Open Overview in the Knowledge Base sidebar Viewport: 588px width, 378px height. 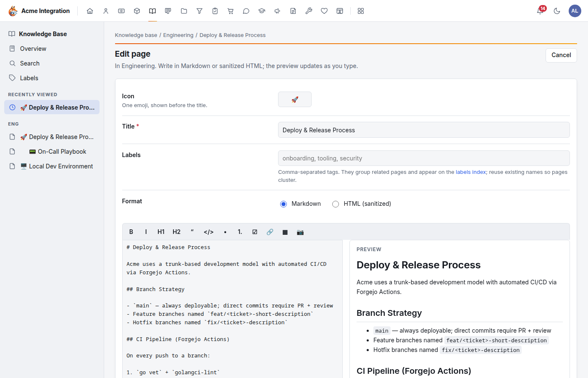tap(52, 49)
